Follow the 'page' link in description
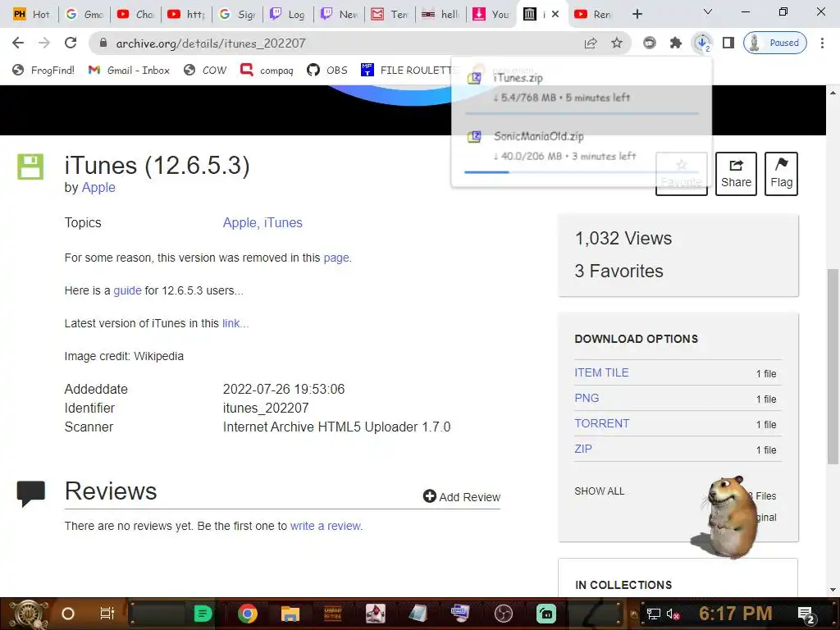 [x=336, y=258]
